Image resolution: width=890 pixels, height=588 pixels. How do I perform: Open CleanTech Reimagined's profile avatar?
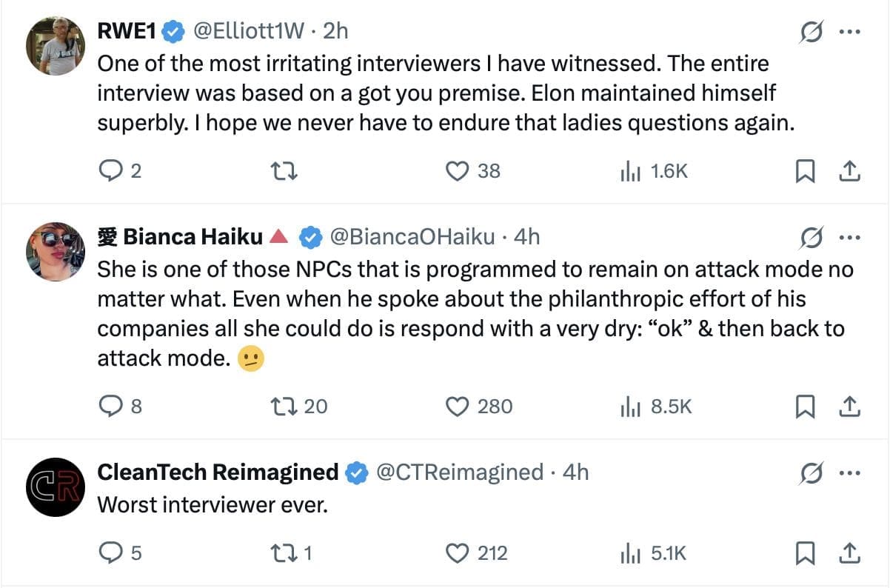pyautogui.click(x=56, y=487)
